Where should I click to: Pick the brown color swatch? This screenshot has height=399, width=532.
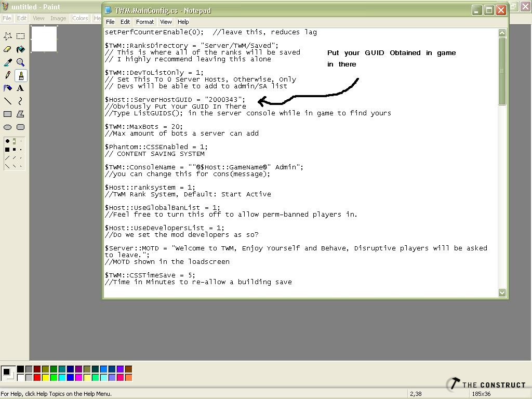pyautogui.click(x=129, y=369)
